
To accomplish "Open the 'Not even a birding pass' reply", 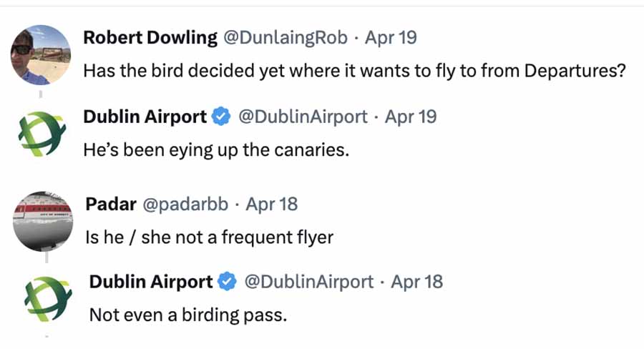I will pos(188,315).
